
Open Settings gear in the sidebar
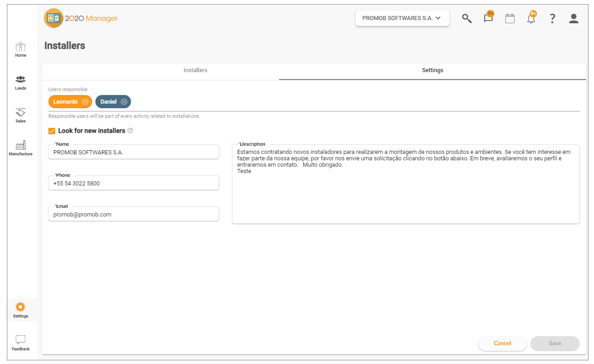21,310
